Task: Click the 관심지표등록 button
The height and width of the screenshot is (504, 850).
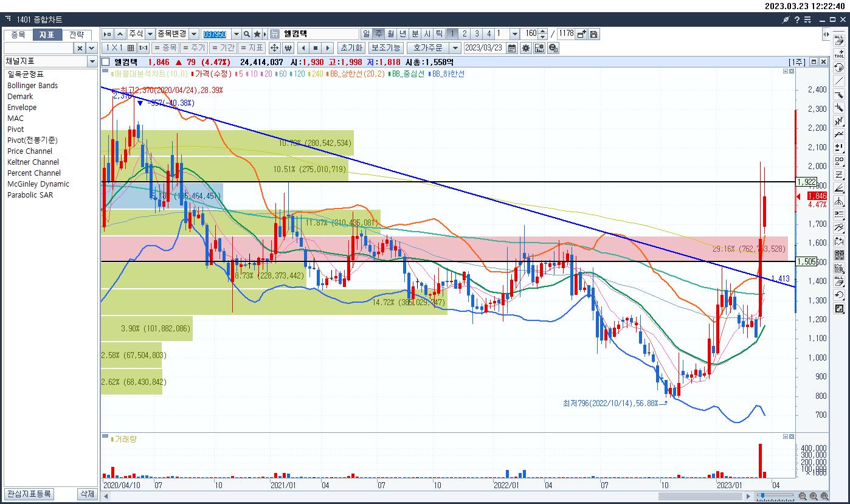Action: pos(29,494)
